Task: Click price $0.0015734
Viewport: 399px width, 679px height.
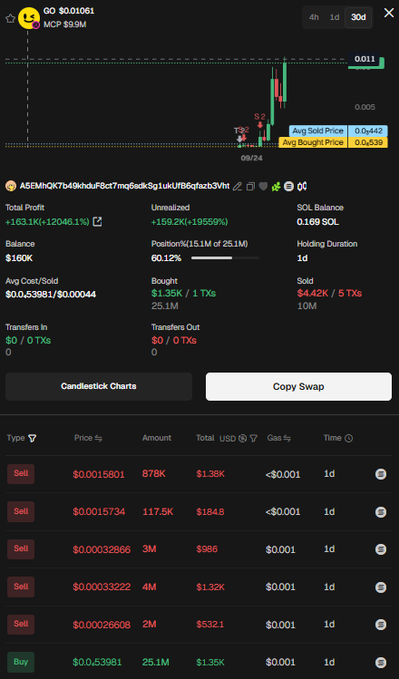Action: pyautogui.click(x=99, y=512)
